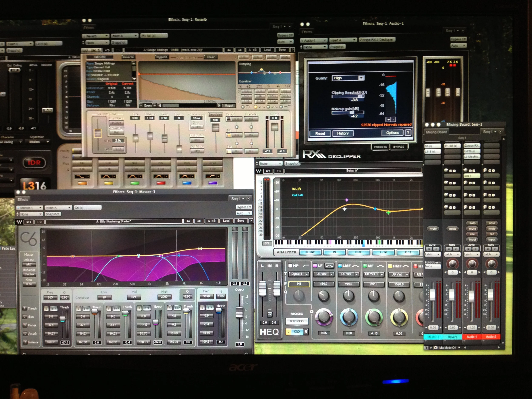532x399 pixels.
Task: Click Waves logo icon in Master-1 window
Action: tap(19, 222)
